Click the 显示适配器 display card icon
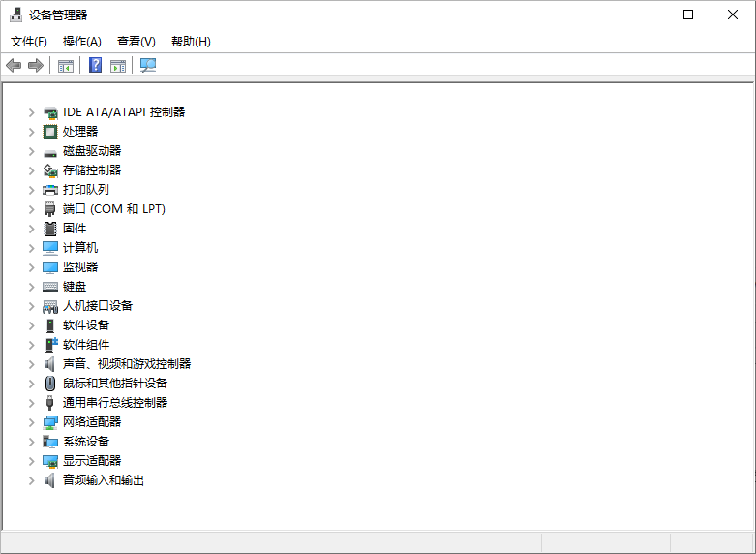This screenshot has width=756, height=554. click(x=50, y=461)
